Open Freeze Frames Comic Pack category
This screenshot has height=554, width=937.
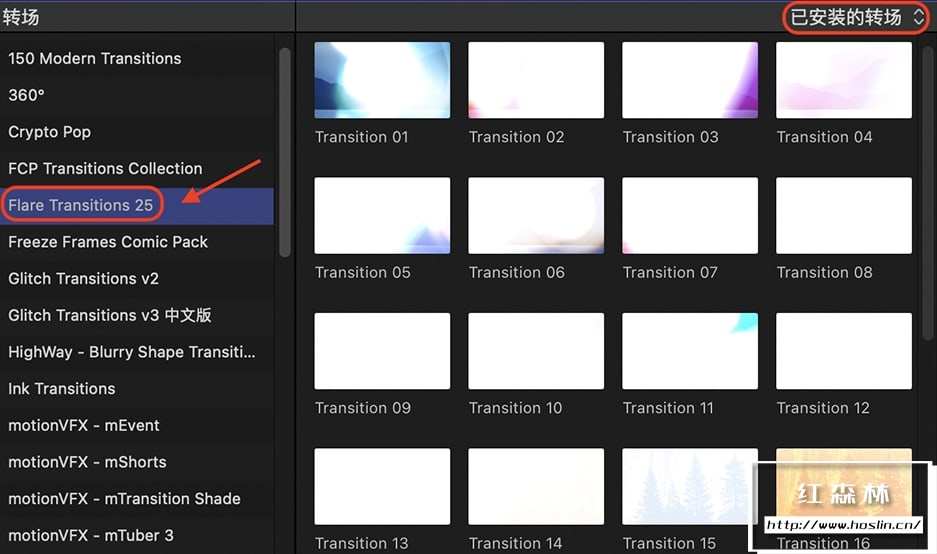click(137, 242)
